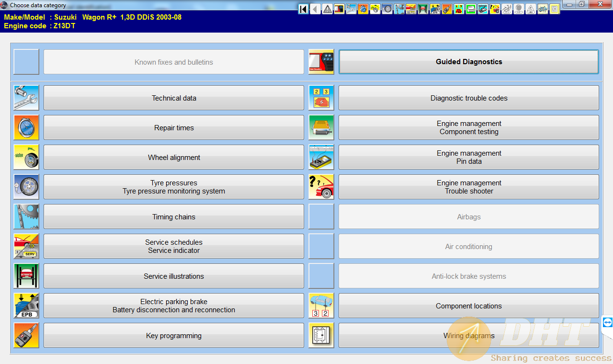613x364 pixels.
Task: Click the warning triangle icon in the top toolbar
Action: (x=327, y=9)
